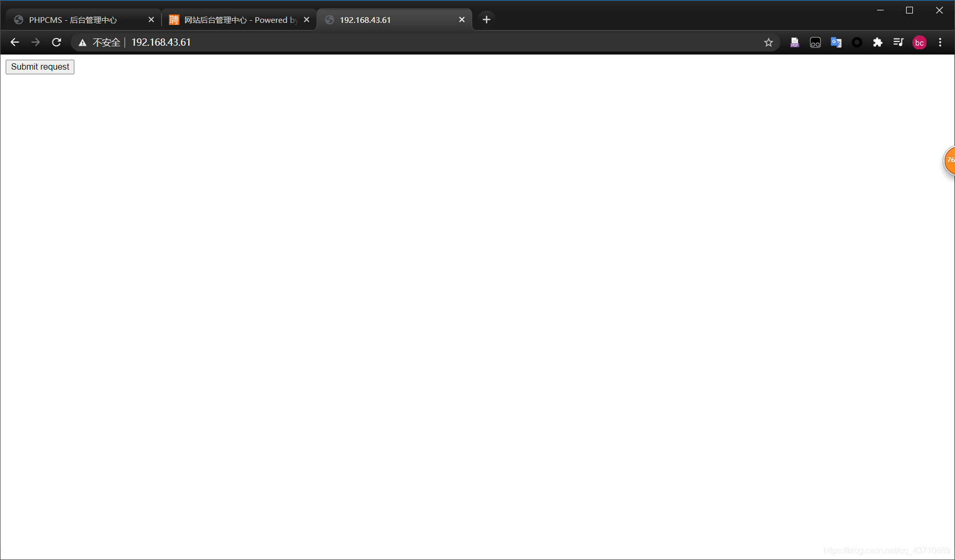Go back to the previous page
Image resolution: width=955 pixels, height=560 pixels.
click(15, 43)
